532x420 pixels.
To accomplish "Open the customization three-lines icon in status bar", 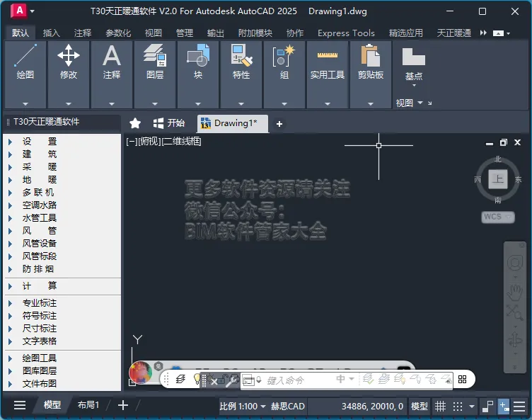I will point(519,407).
